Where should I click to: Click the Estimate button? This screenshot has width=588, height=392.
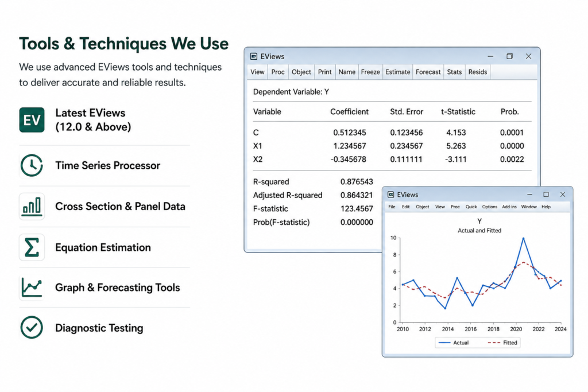click(398, 72)
